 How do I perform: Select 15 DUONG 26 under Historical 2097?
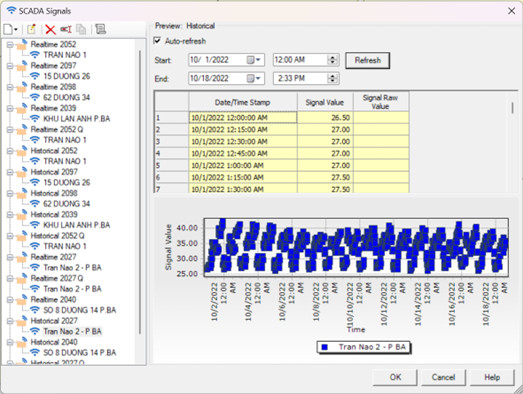[x=67, y=182]
